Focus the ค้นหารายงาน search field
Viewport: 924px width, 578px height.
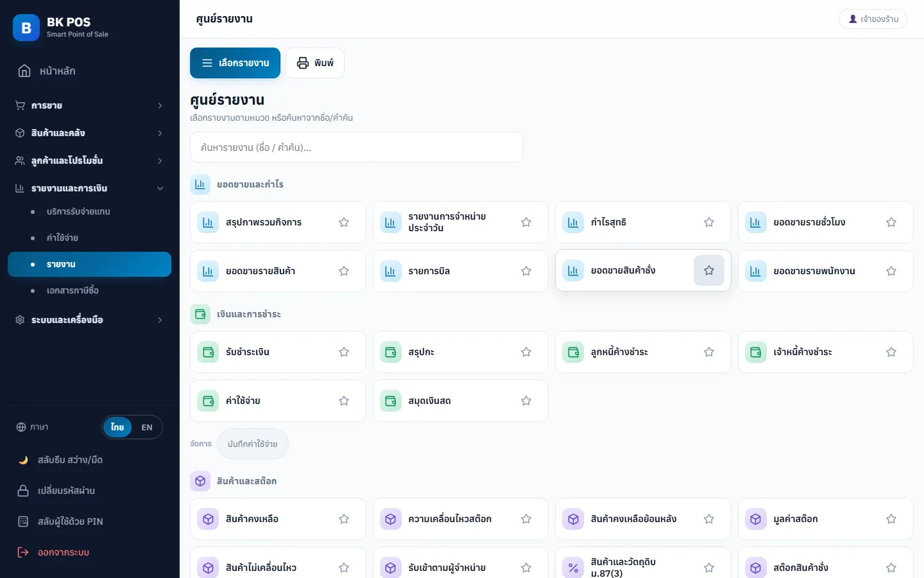pos(357,147)
